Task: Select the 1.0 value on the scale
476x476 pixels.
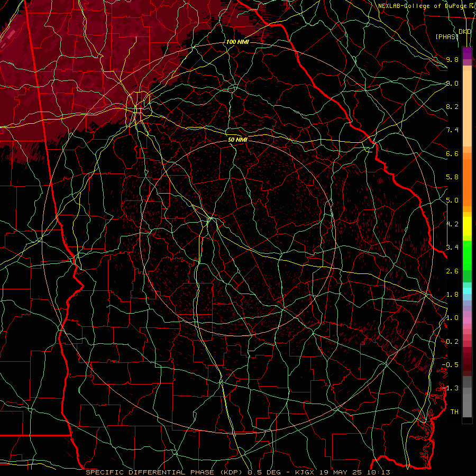Action: pyautogui.click(x=452, y=318)
